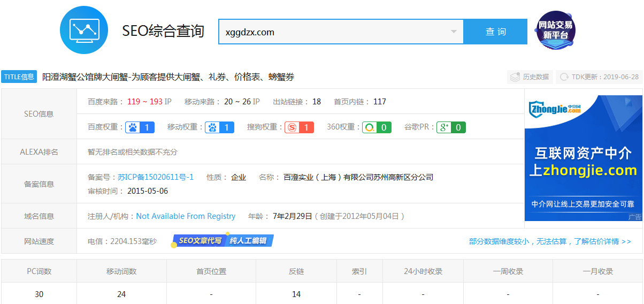Click the 历史数据 stack icon button

point(530,77)
